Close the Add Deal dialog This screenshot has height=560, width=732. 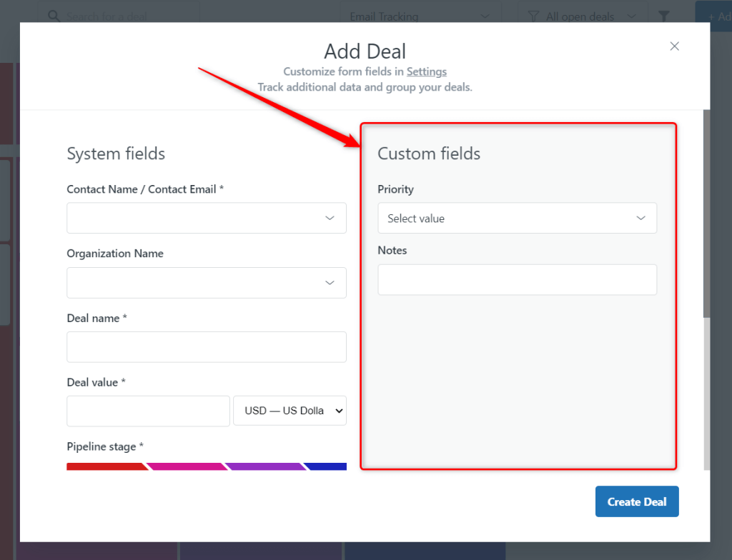674,46
